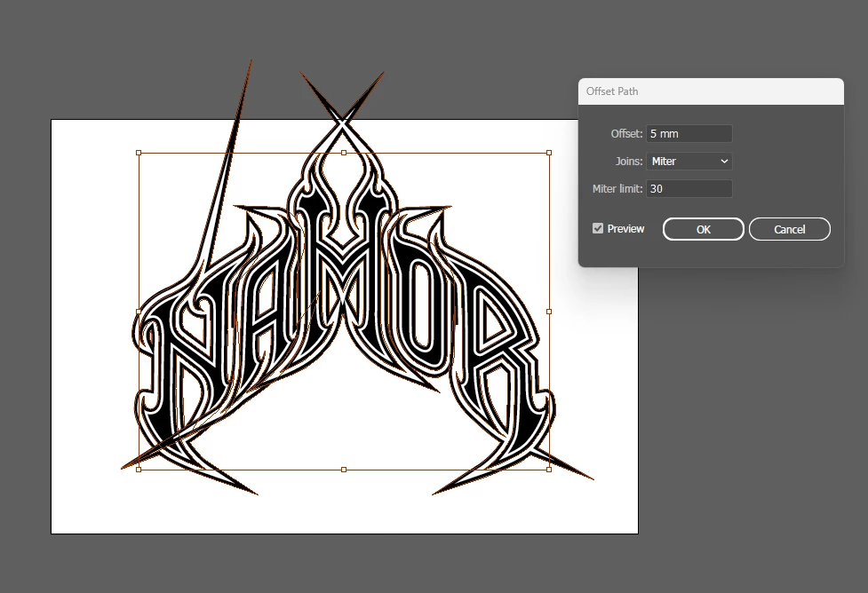Image resolution: width=868 pixels, height=593 pixels.
Task: Click the "Joins:" label text
Action: pos(629,161)
